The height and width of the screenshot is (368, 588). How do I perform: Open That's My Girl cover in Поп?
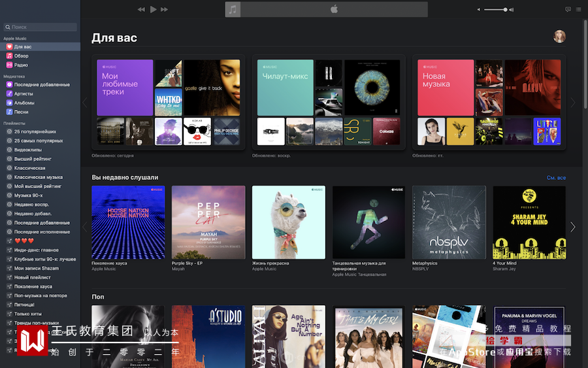click(x=369, y=337)
